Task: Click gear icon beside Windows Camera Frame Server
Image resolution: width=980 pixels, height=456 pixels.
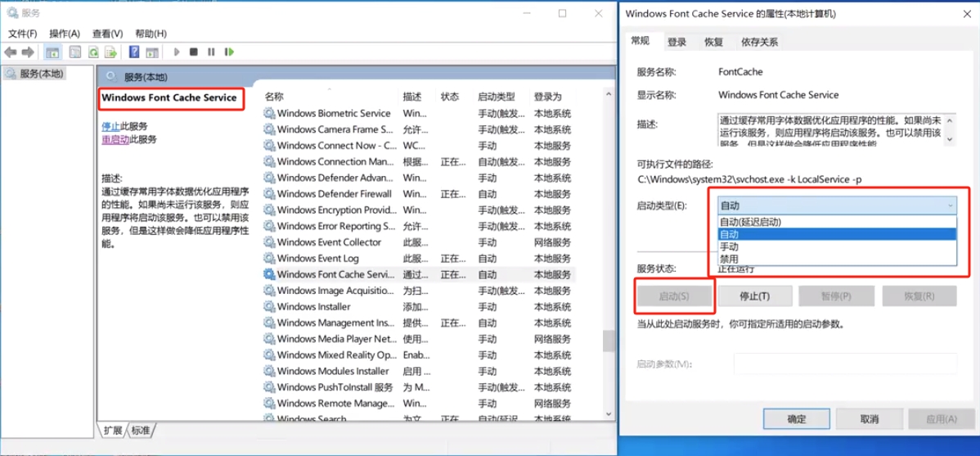Action: click(269, 129)
